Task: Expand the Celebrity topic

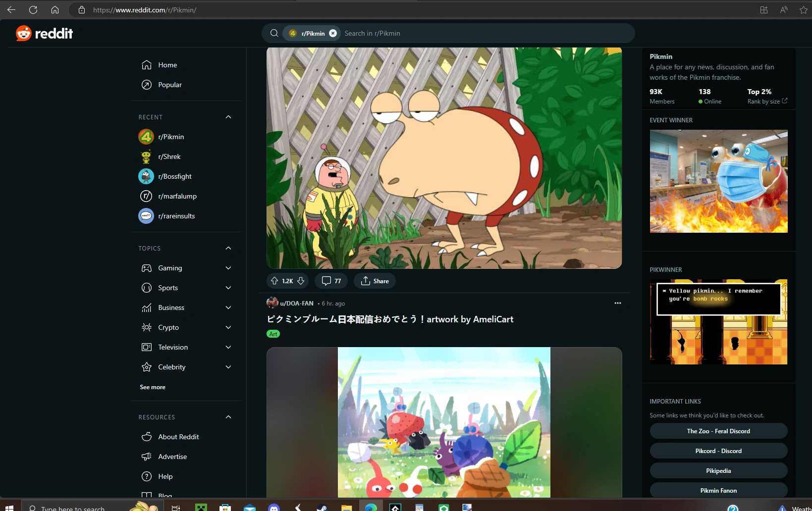Action: tap(228, 367)
